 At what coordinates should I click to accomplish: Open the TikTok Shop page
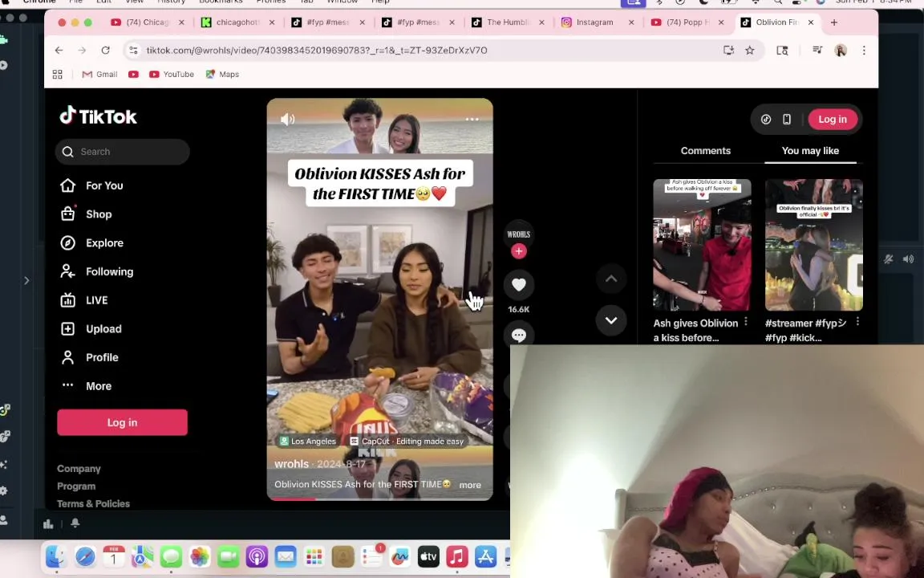pyautogui.click(x=86, y=214)
